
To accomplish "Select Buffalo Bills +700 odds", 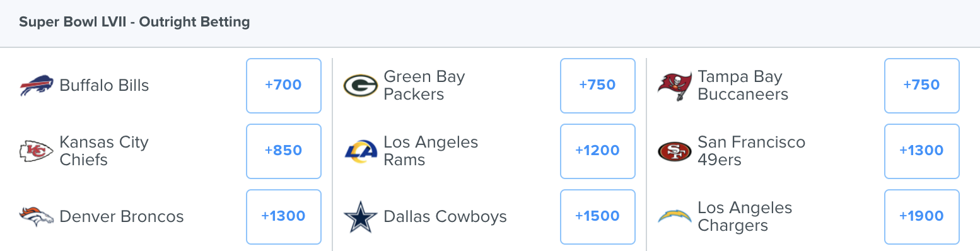I will point(284,85).
